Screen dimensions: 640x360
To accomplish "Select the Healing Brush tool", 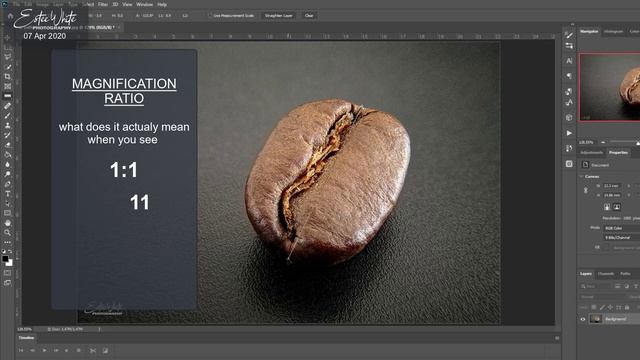I will coord(7,106).
